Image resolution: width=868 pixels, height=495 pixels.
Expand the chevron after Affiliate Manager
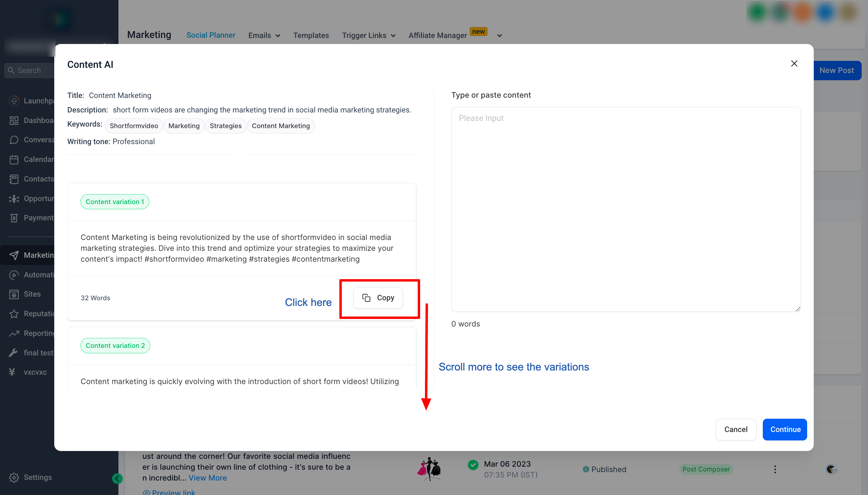point(499,36)
